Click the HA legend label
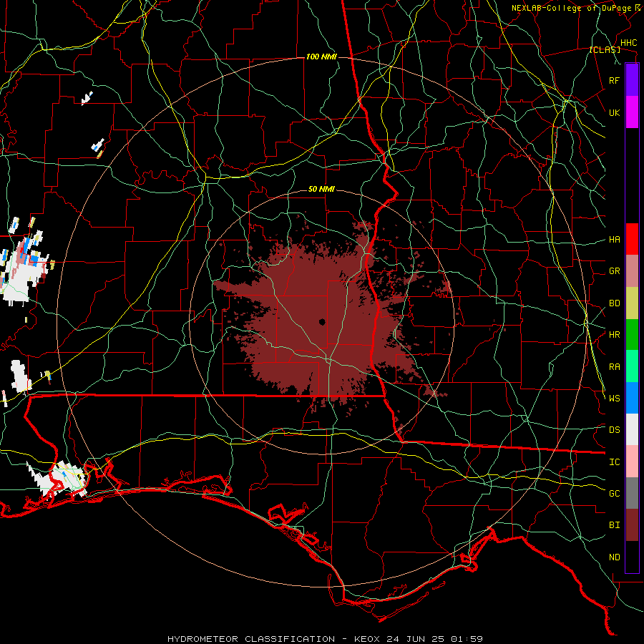 coord(614,240)
